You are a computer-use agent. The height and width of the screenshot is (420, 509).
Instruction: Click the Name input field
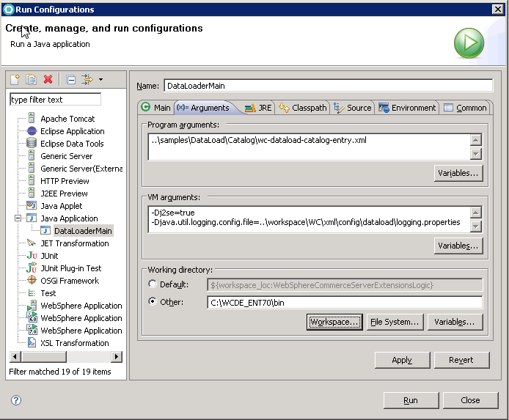328,86
